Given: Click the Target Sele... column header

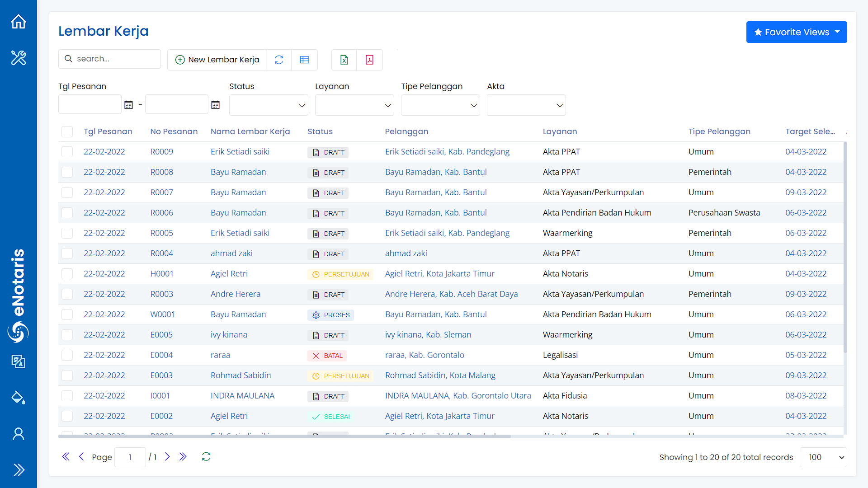Looking at the screenshot, I should pos(810,131).
